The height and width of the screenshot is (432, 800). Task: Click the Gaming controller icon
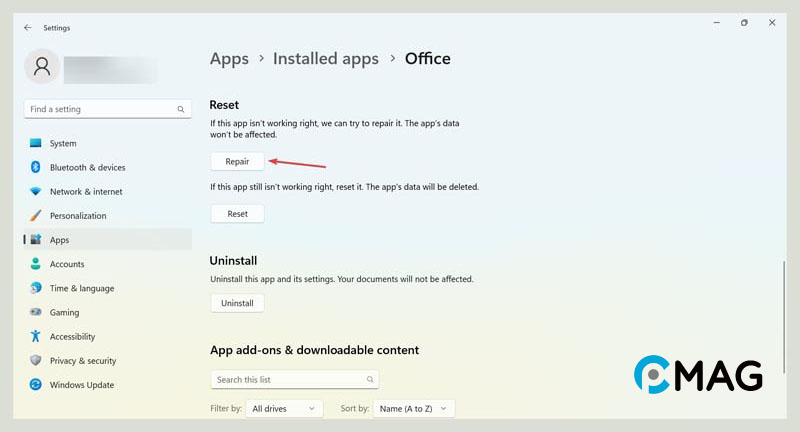(x=36, y=313)
